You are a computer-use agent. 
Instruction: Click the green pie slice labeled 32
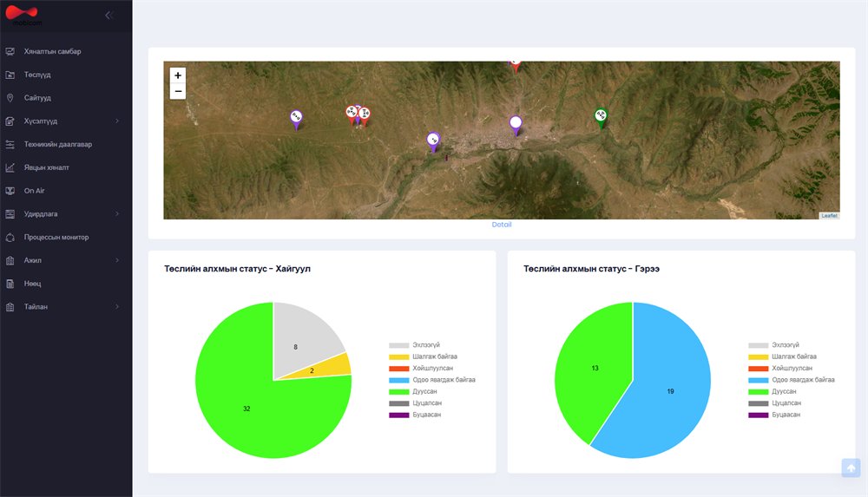[247, 409]
